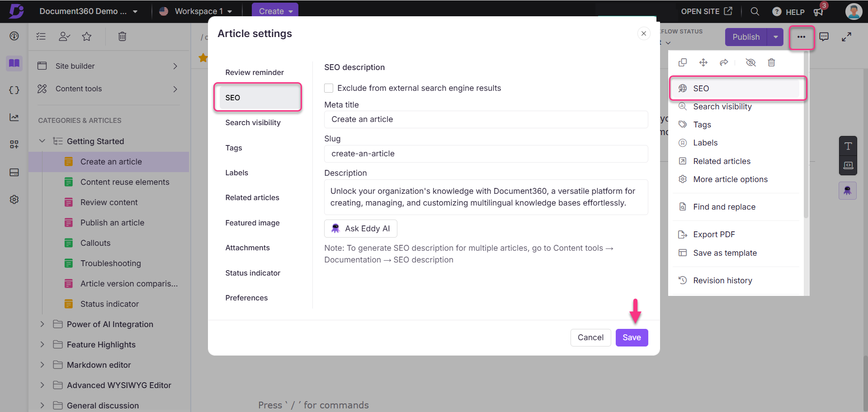
Task: Click the More options ellipsis button
Action: pos(801,37)
